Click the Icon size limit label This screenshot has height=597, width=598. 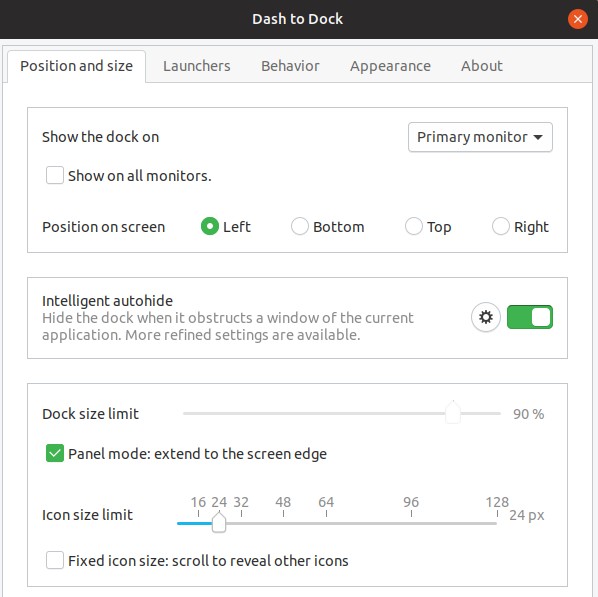[87, 515]
